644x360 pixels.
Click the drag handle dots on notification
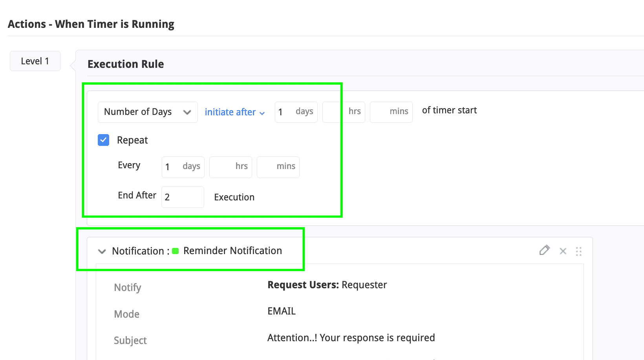pos(578,251)
